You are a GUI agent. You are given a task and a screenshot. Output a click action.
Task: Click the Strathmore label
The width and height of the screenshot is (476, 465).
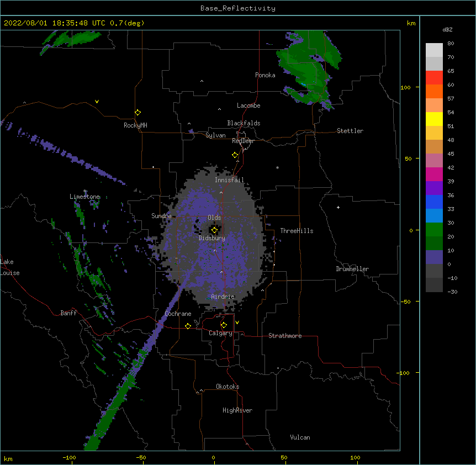tap(285, 336)
